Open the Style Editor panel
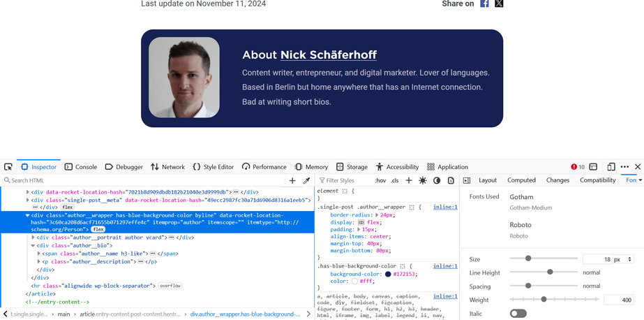The height and width of the screenshot is (320, 644). pyautogui.click(x=214, y=167)
